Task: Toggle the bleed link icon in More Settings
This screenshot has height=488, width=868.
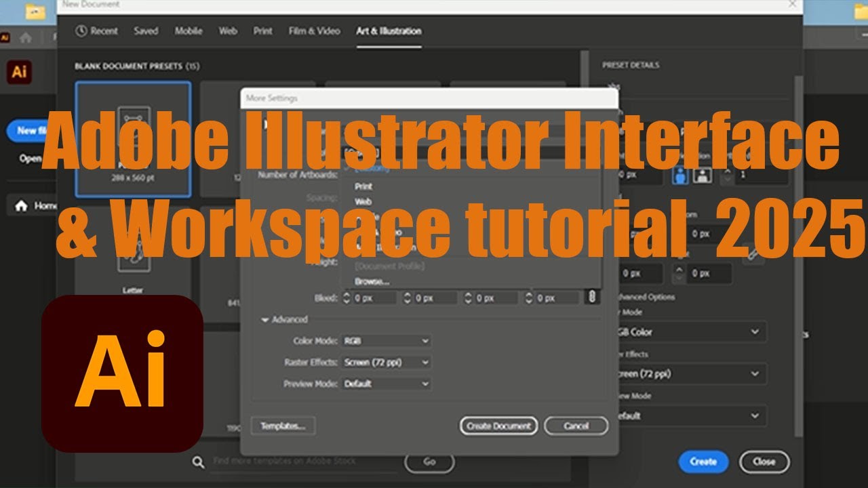Action: (592, 297)
